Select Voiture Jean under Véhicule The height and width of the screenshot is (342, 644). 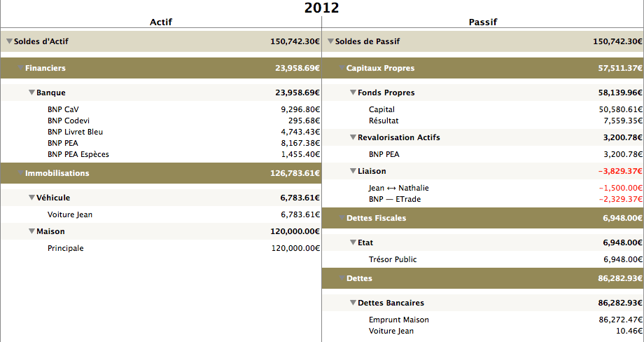[x=161, y=214]
